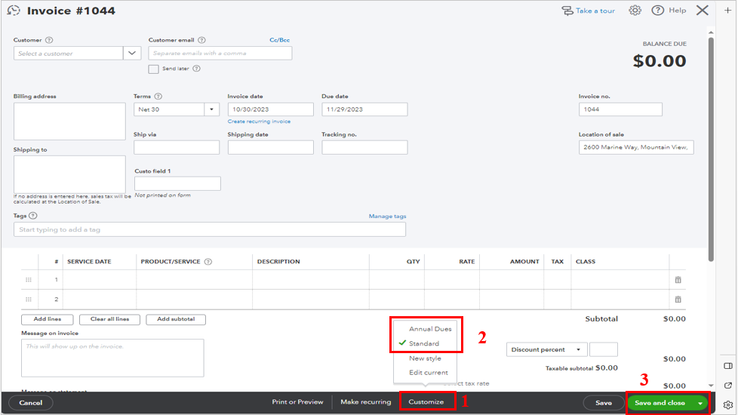Click the Add lines button
The image size is (738, 415).
coord(47,319)
